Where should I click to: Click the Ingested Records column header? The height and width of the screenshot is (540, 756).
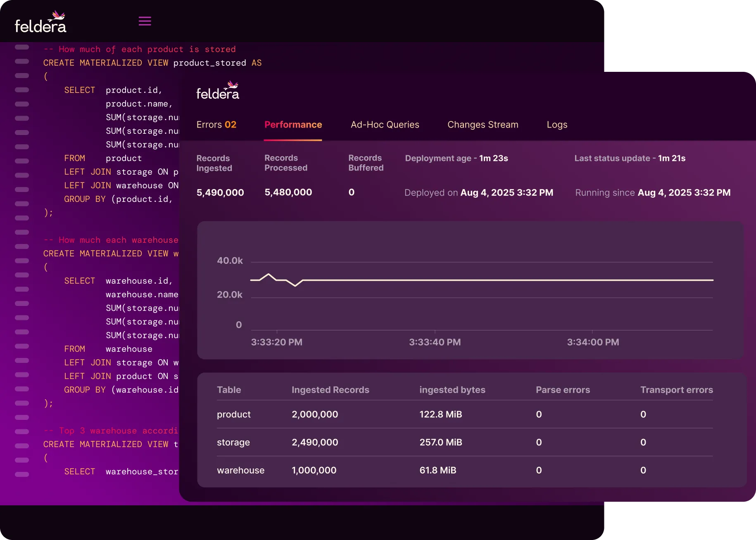coord(330,390)
